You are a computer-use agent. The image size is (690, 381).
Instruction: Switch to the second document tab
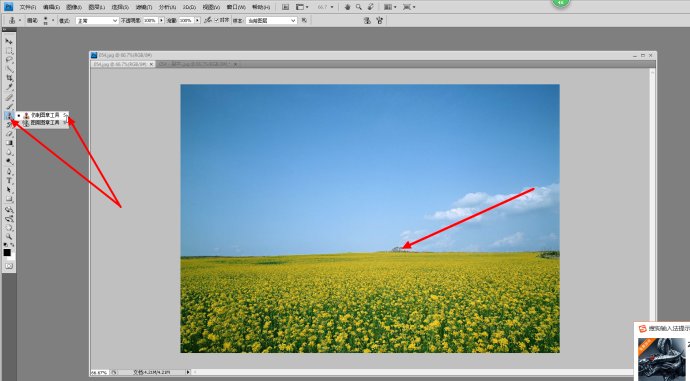click(x=198, y=64)
